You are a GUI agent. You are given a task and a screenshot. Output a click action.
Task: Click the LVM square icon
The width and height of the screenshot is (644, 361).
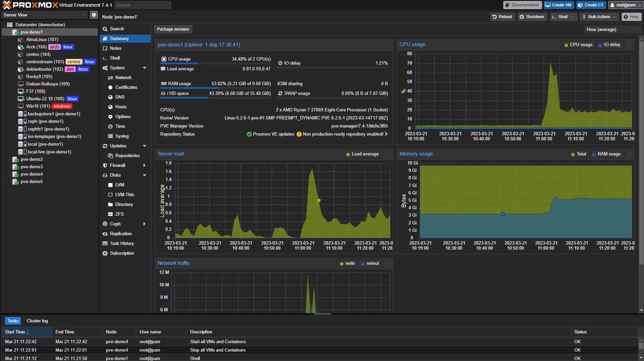[110, 185]
